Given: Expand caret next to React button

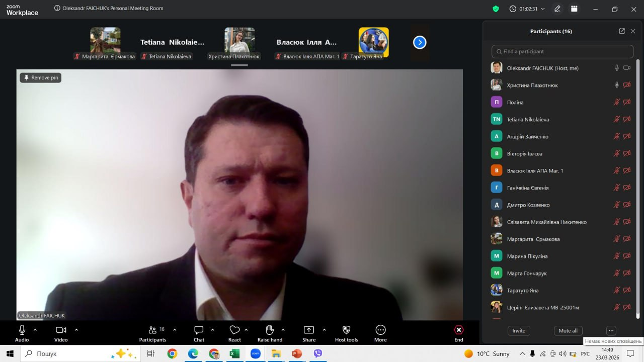Looking at the screenshot, I should (x=246, y=330).
